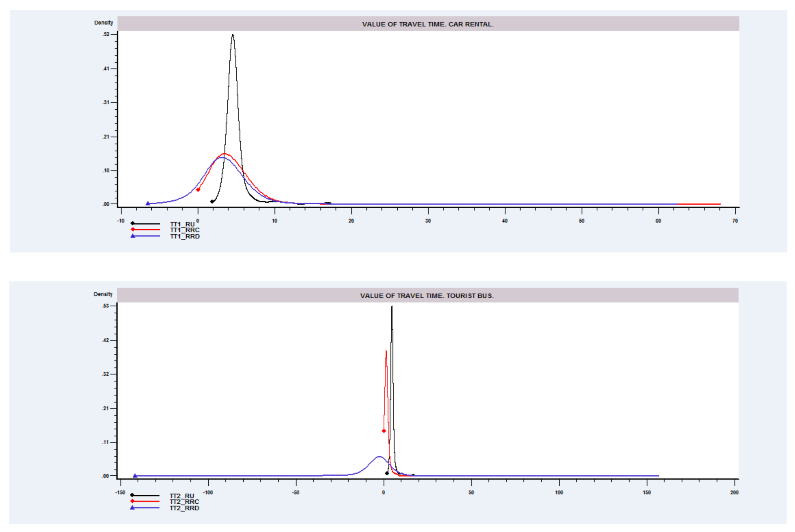The width and height of the screenshot is (795, 532).
Task: Click the red diamond marker on tourist bus chart
Action: point(383,431)
